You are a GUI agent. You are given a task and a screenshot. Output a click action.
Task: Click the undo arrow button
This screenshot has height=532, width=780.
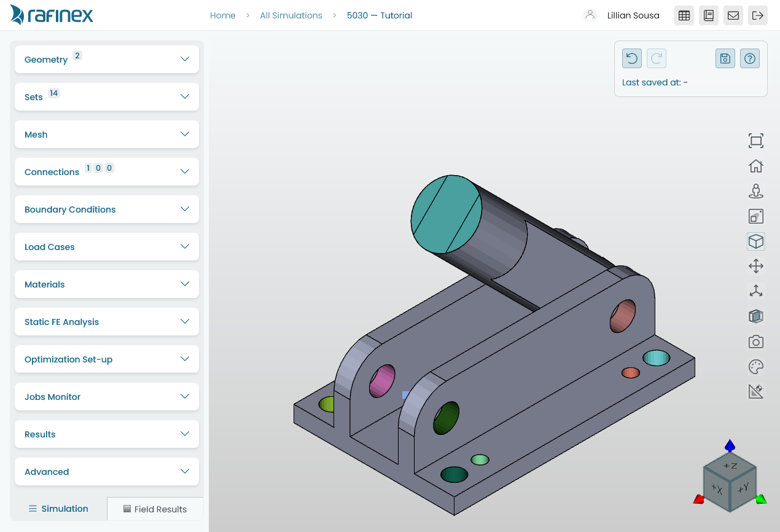click(x=632, y=58)
